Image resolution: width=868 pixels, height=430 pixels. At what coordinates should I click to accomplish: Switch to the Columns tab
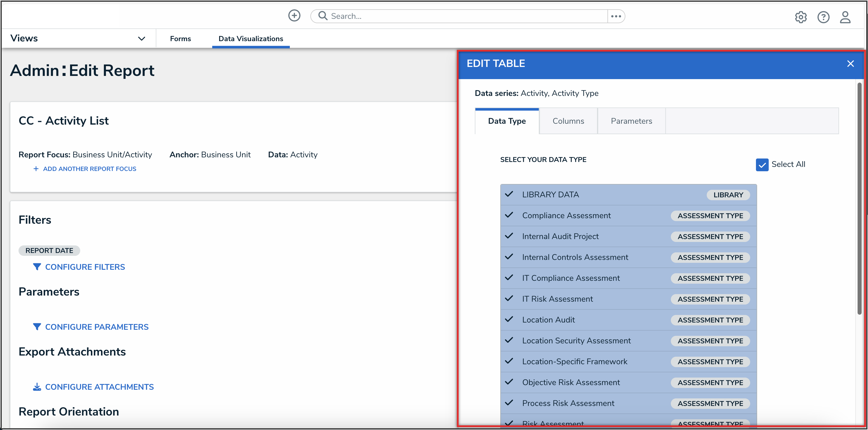[x=568, y=121]
